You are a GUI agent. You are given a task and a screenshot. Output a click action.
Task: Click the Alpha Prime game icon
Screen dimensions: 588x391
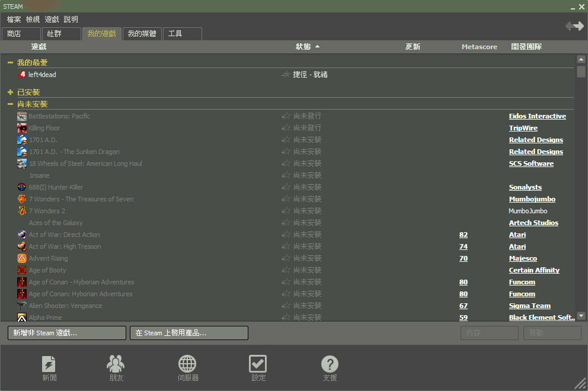[22, 318]
